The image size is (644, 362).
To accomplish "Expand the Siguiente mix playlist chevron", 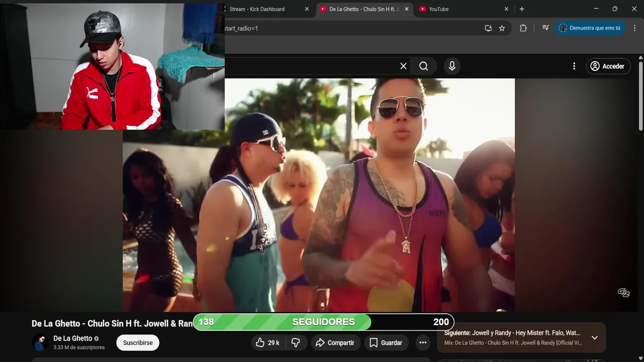I will [x=594, y=337].
